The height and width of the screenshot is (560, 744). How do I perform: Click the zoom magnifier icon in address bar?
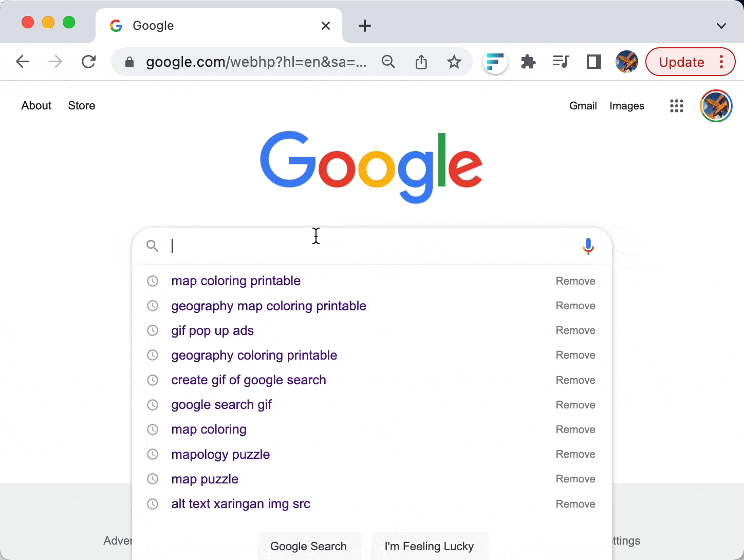point(388,62)
